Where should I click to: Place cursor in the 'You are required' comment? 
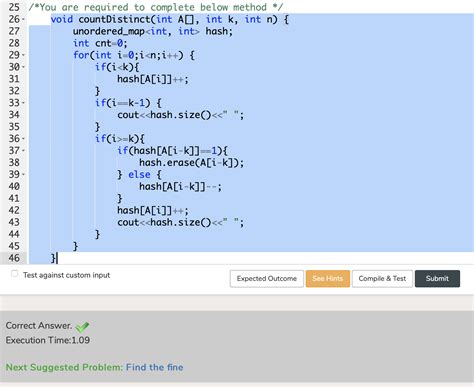pyautogui.click(x=156, y=7)
